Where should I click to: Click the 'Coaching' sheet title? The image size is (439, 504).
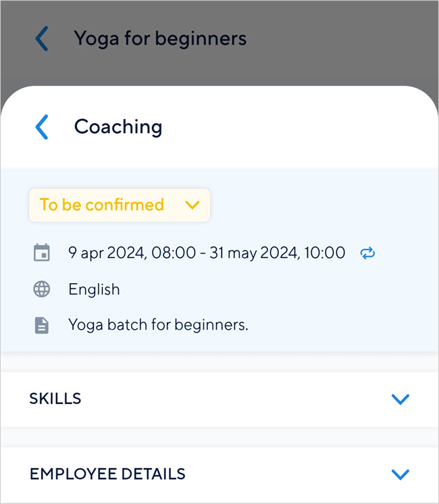point(118,126)
